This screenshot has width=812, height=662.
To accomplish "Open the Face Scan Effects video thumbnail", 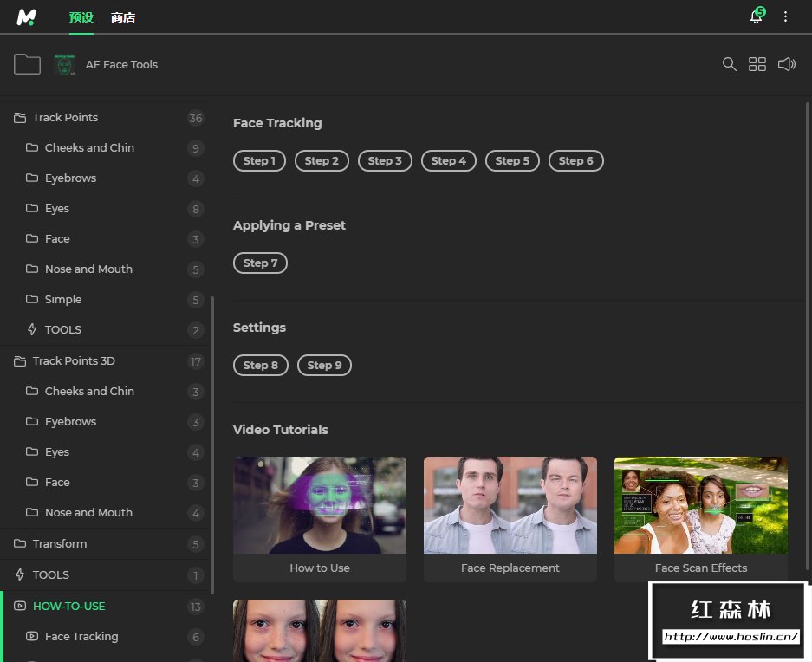I will 701,505.
